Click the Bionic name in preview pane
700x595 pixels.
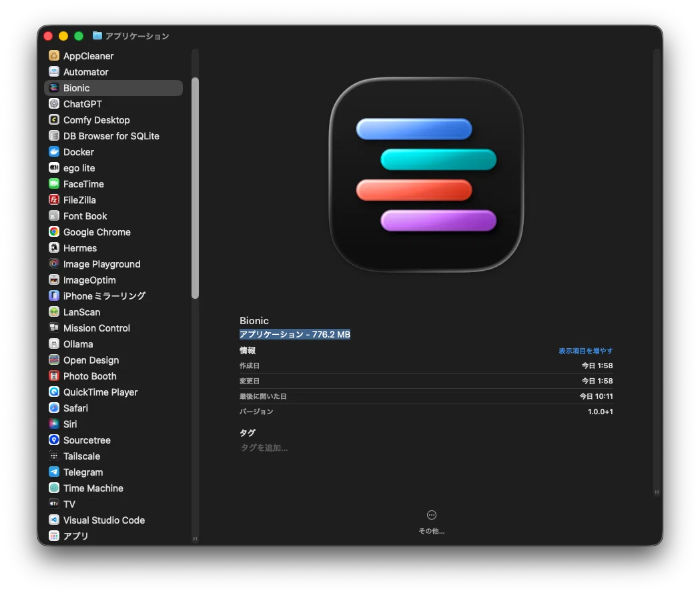pos(254,320)
